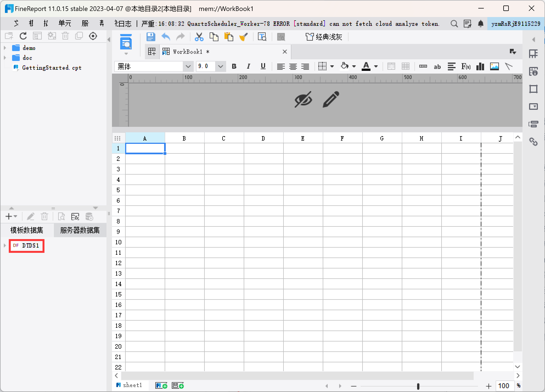Select the Cut scissors icon
Screen dimensions: 545x392
point(199,37)
